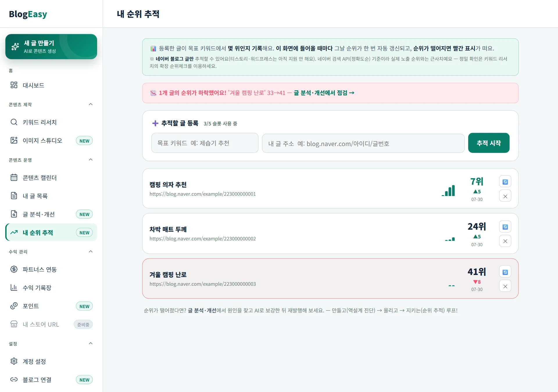The image size is (558, 392).
Task: Click the plus icon next to 추적할 글 등록
Action: click(x=155, y=123)
